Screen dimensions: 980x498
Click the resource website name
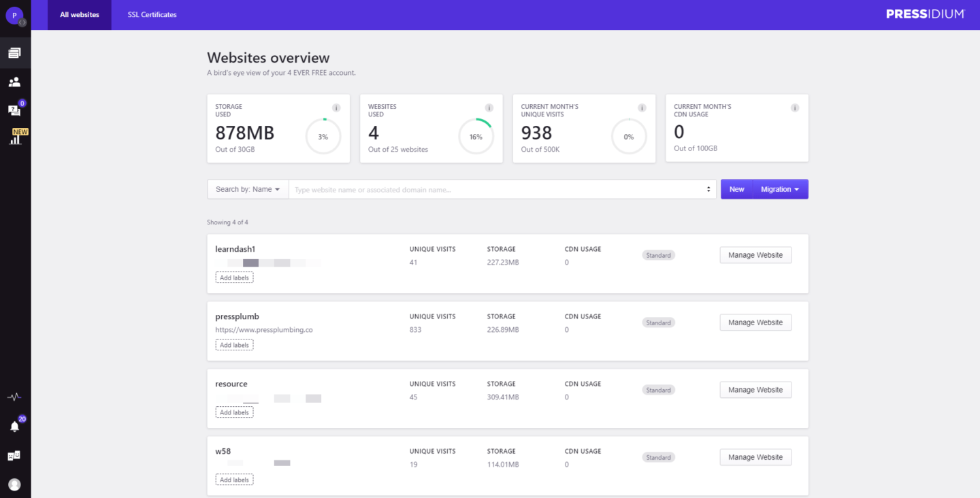click(x=231, y=384)
